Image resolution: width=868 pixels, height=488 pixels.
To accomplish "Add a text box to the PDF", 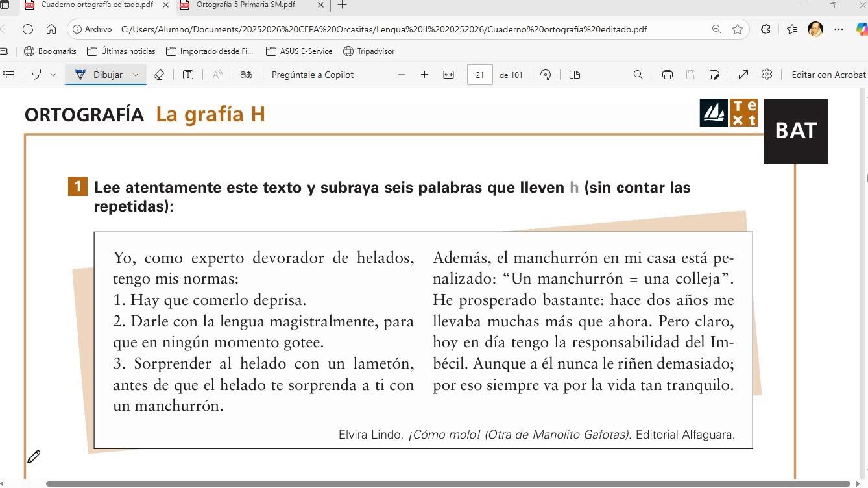I will 188,75.
